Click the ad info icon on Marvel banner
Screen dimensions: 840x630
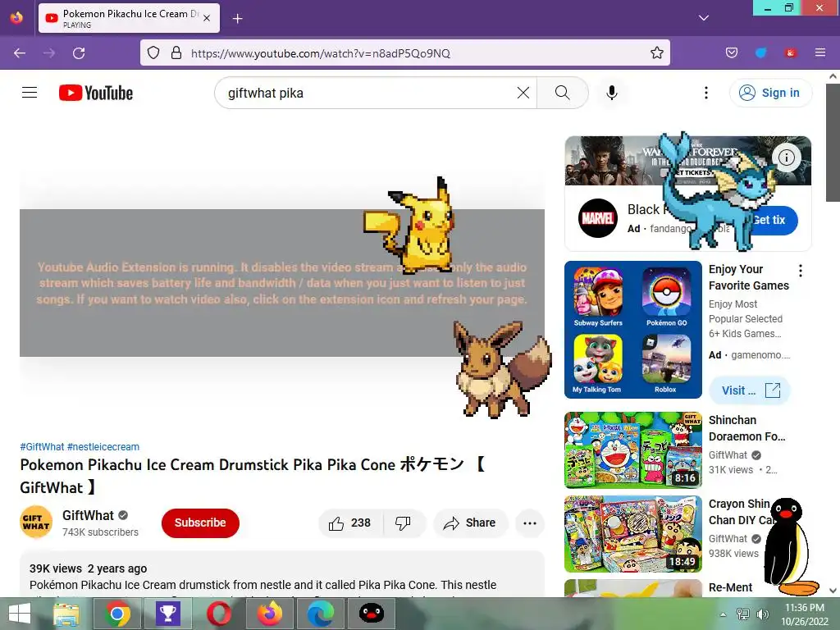click(787, 157)
